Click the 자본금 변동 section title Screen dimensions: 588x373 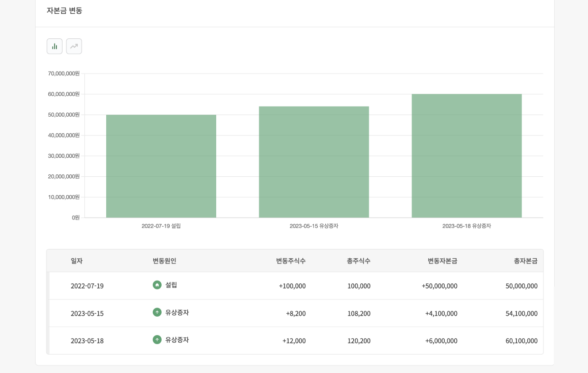[64, 10]
